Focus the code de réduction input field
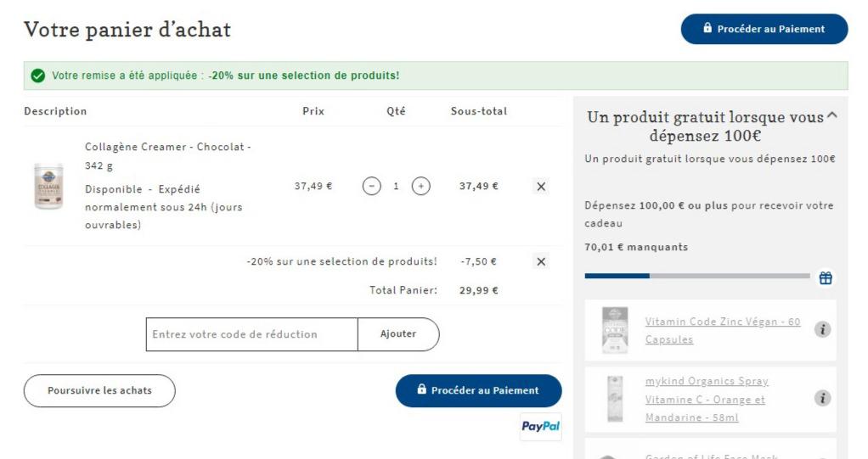868x459 pixels. tap(252, 334)
